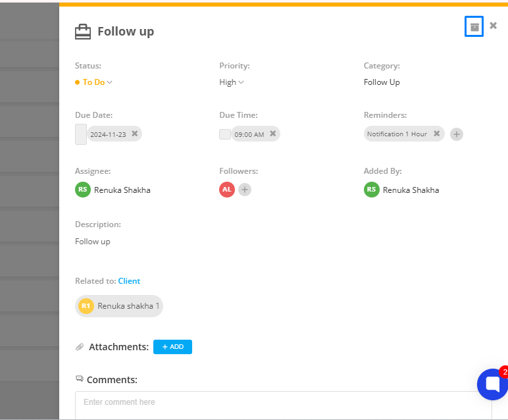Toggle the Due Date checkbox

coord(81,134)
